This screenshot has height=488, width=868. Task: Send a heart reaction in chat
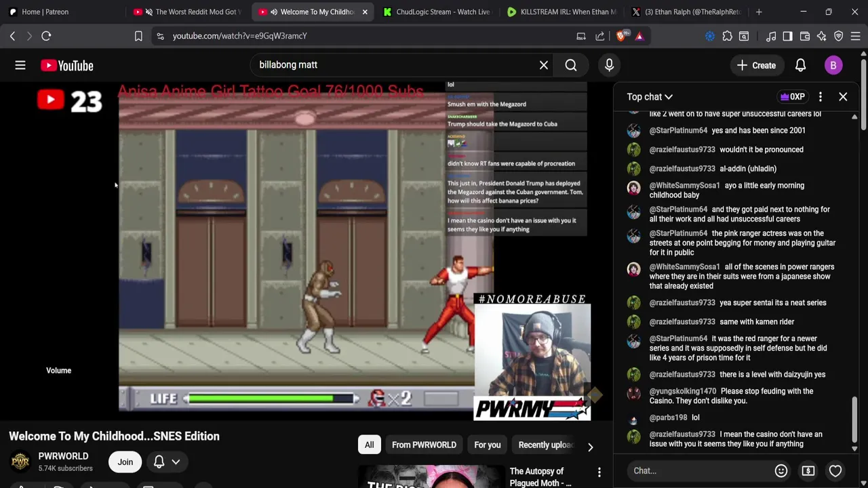(x=835, y=470)
